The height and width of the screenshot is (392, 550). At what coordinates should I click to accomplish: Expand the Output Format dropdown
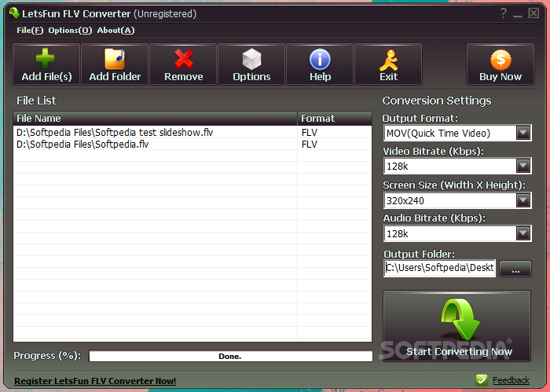[523, 133]
